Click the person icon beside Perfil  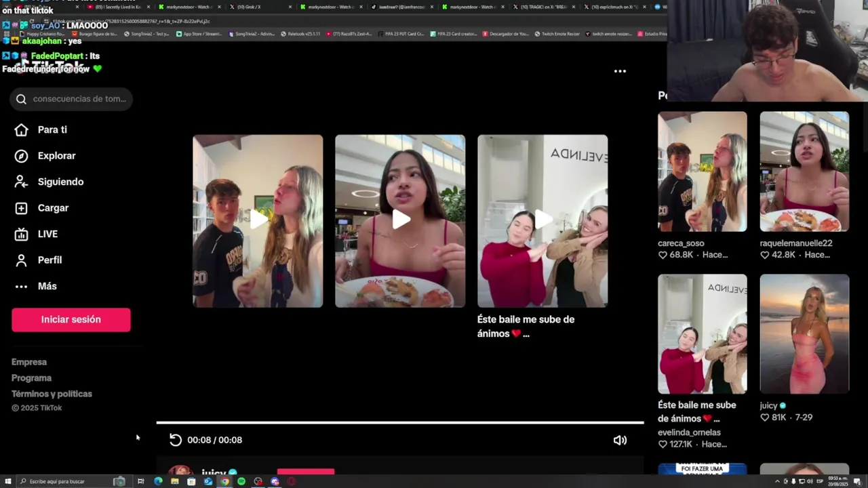tap(21, 260)
